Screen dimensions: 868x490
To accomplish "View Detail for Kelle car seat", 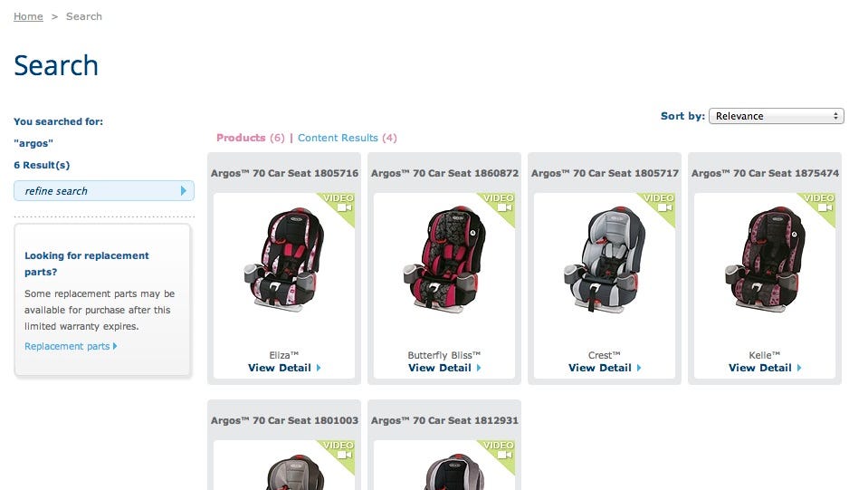I will [760, 368].
